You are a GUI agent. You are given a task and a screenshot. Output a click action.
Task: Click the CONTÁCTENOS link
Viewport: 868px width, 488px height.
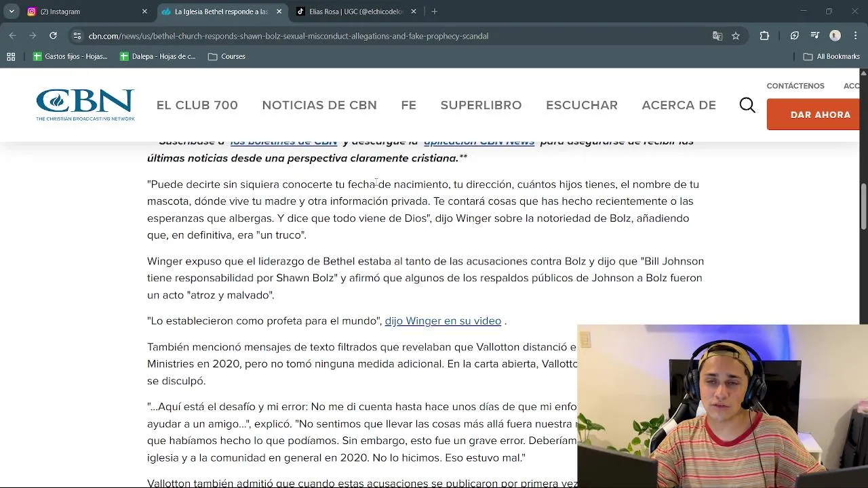pos(795,86)
